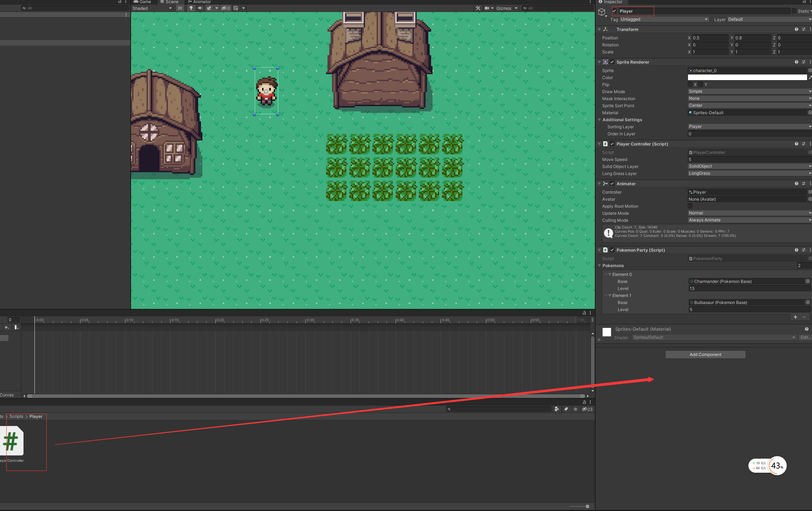
Task: Collapse the Animator component section
Action: tap(599, 184)
